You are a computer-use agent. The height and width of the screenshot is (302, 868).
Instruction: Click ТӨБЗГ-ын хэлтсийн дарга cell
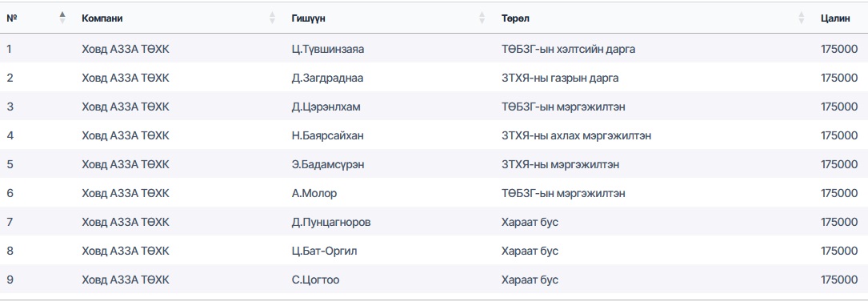[569, 50]
